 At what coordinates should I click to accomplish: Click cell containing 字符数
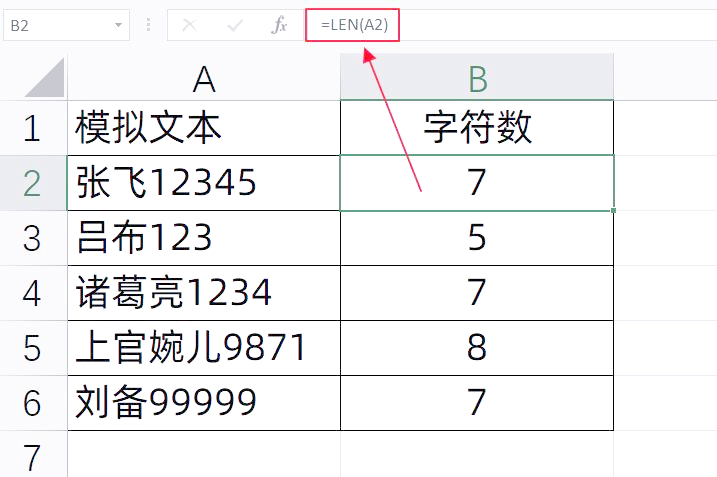pos(477,128)
